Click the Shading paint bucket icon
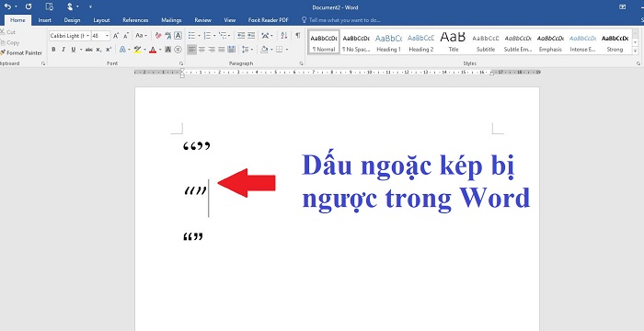644x331 pixels. [x=264, y=50]
